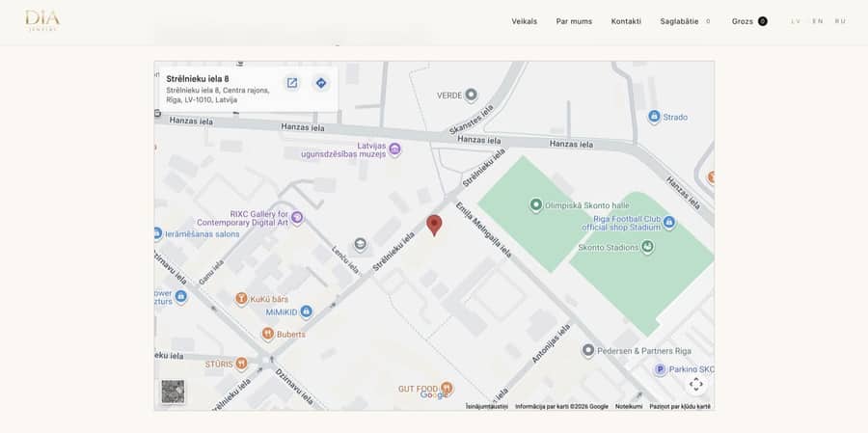Go to Par mums page
Screen dimensions: 868x433
pos(574,21)
